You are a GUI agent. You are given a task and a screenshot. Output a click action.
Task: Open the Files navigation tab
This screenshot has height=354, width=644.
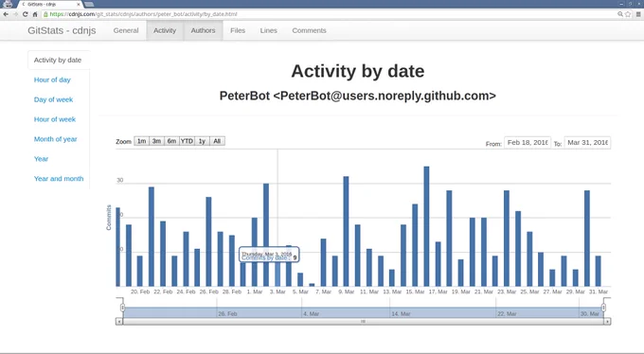(x=238, y=30)
